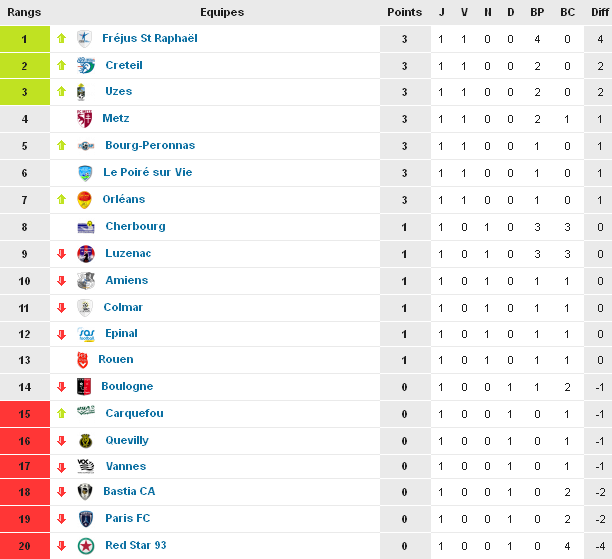Click the Diff column header

(x=599, y=12)
